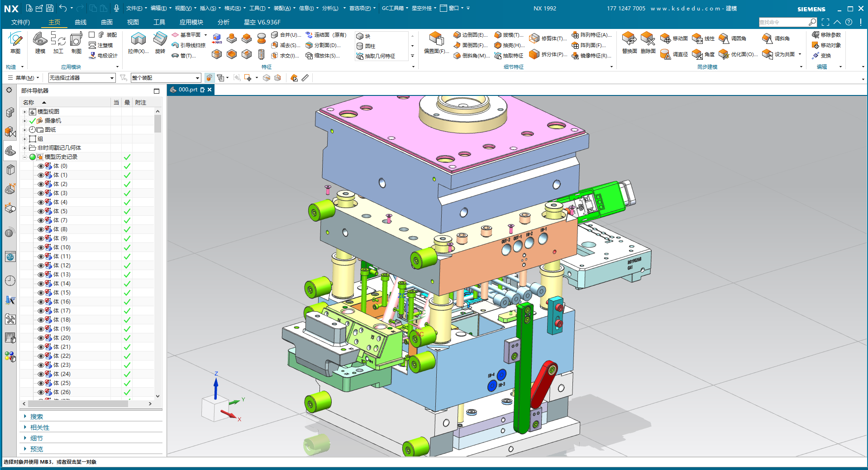
Task: Select the 拆分体 split body tool
Action: coord(549,54)
